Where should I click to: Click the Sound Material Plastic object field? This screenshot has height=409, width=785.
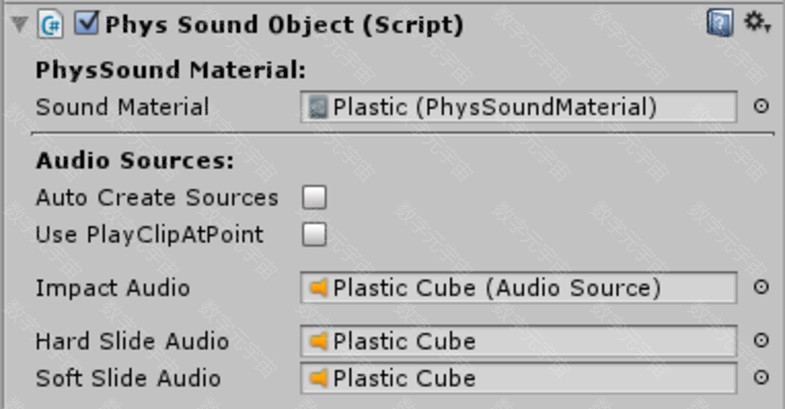click(x=519, y=107)
